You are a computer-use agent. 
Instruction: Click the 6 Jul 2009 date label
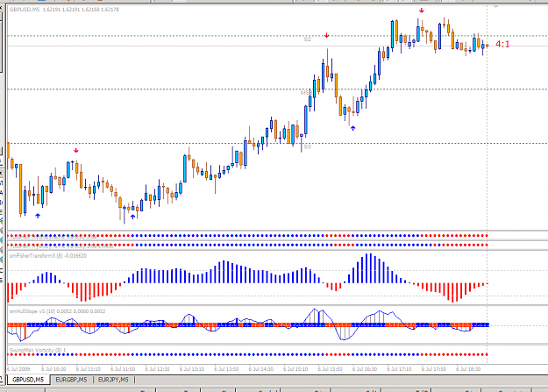point(19,369)
